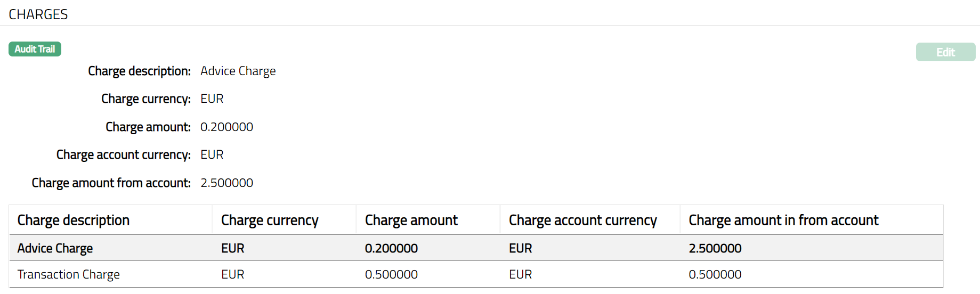Click Transaction Charge row's from account amount
The image size is (980, 294).
pyautogui.click(x=715, y=274)
